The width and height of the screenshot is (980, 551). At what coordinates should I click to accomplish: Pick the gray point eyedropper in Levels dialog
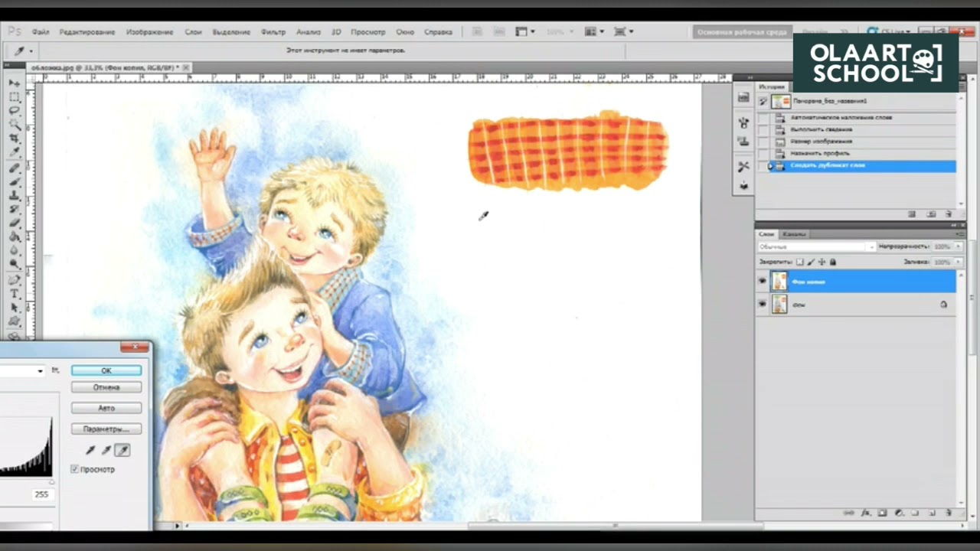click(106, 451)
